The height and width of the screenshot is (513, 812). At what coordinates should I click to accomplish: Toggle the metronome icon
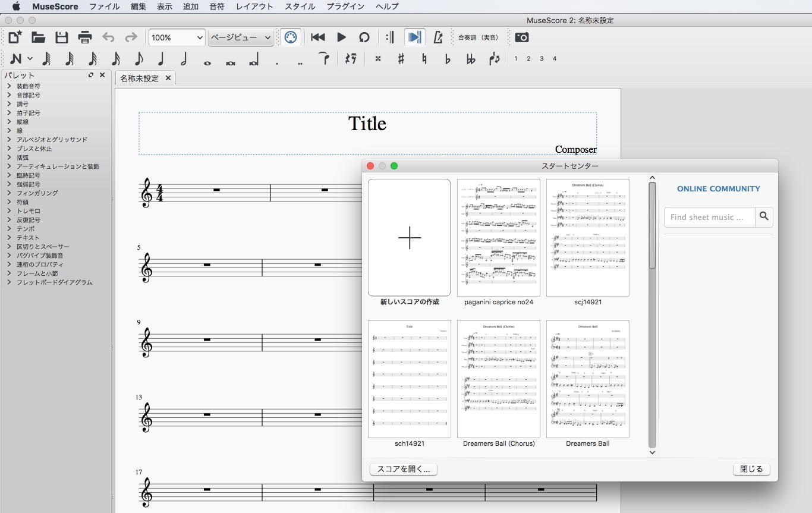click(x=438, y=37)
